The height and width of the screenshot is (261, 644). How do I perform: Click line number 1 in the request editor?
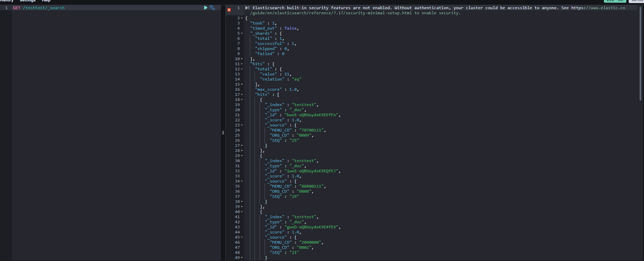(x=6, y=8)
